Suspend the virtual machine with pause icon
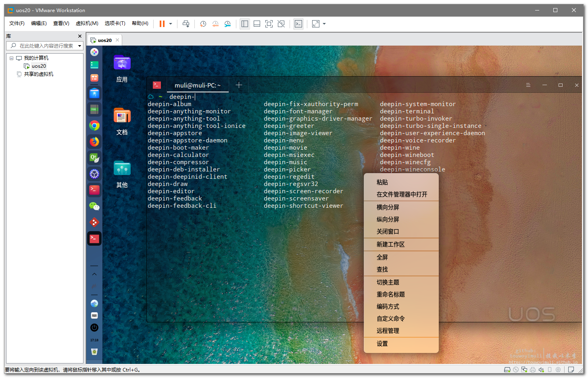 tap(162, 24)
